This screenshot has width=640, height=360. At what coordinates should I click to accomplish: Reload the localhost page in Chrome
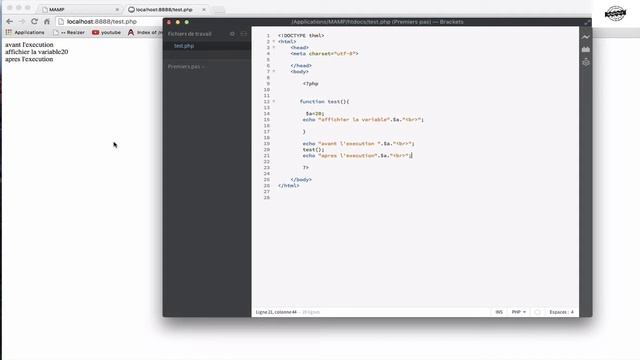click(34, 21)
